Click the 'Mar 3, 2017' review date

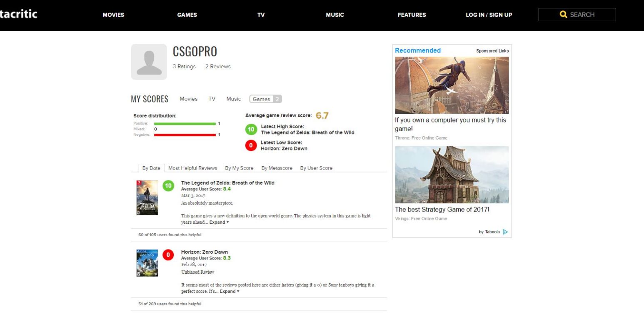coord(193,196)
